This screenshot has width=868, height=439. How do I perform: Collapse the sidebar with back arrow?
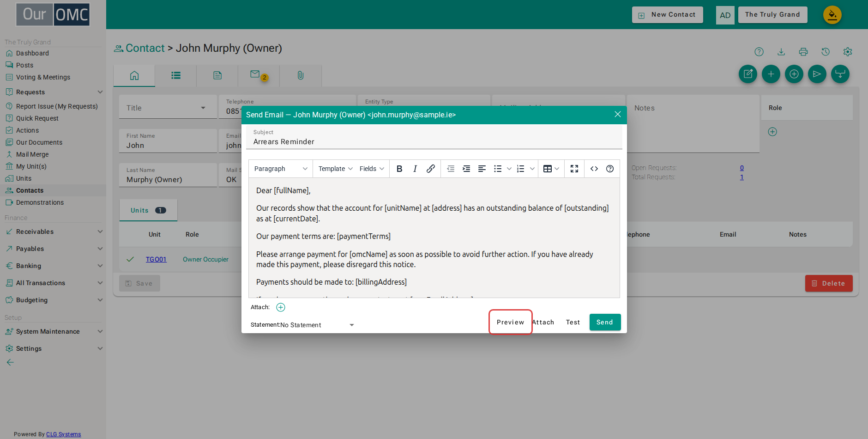click(10, 362)
